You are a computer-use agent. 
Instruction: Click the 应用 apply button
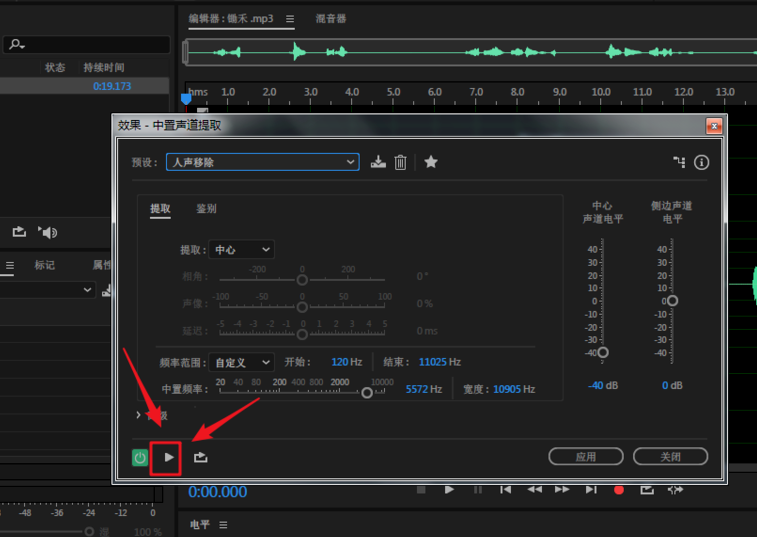point(586,456)
